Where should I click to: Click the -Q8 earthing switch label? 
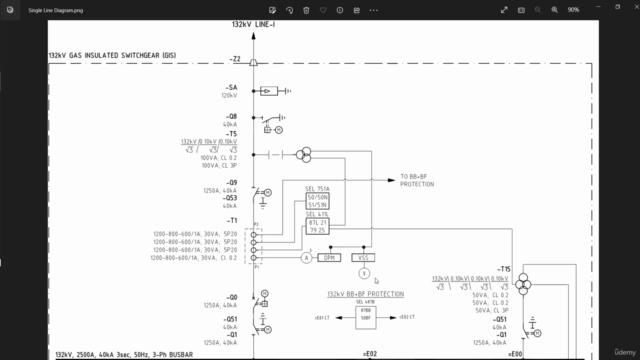point(231,117)
